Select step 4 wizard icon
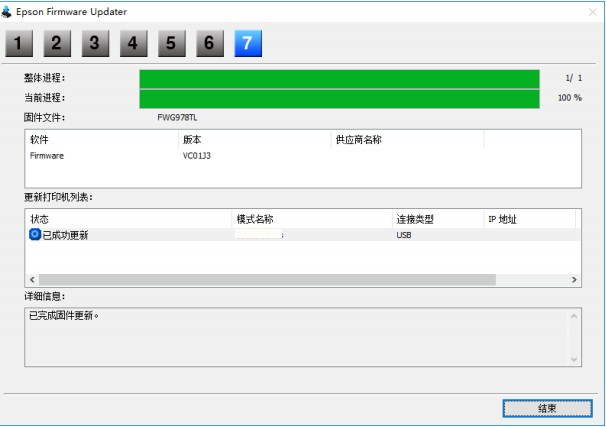The width and height of the screenshot is (606, 427). (x=132, y=43)
